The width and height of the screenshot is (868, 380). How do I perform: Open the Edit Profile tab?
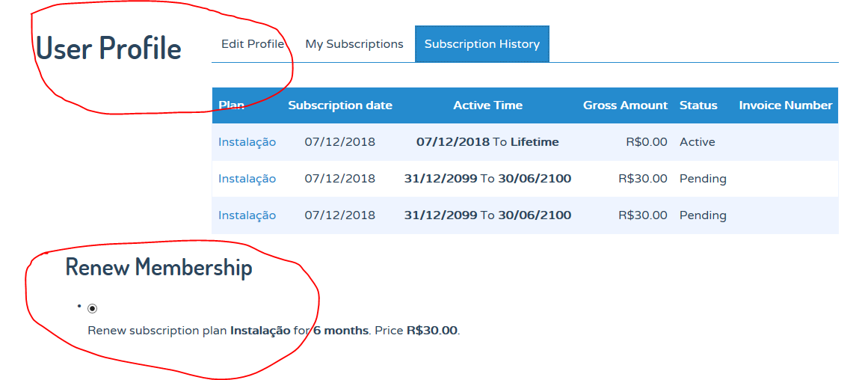pos(253,44)
